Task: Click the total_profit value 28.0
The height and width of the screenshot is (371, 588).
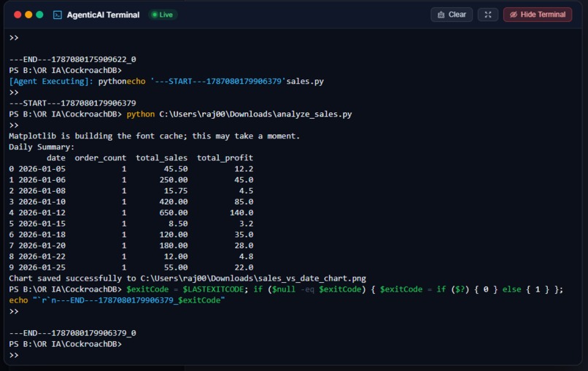Action: point(244,246)
